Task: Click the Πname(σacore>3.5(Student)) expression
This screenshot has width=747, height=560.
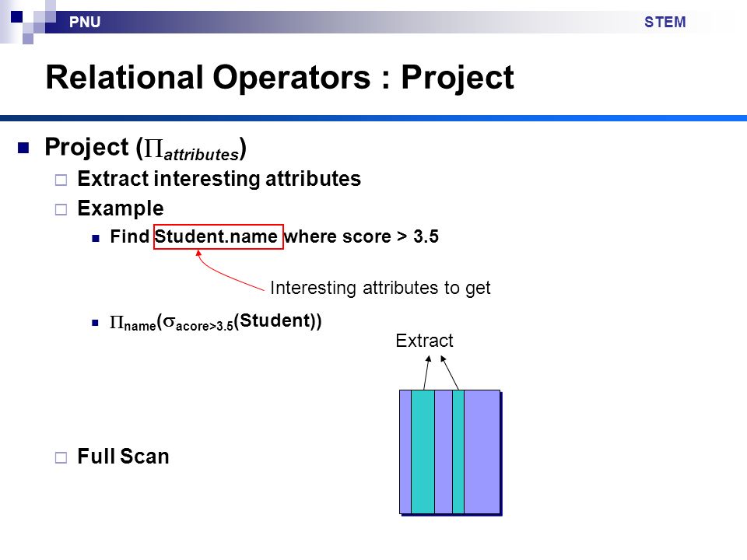Action: (216, 322)
